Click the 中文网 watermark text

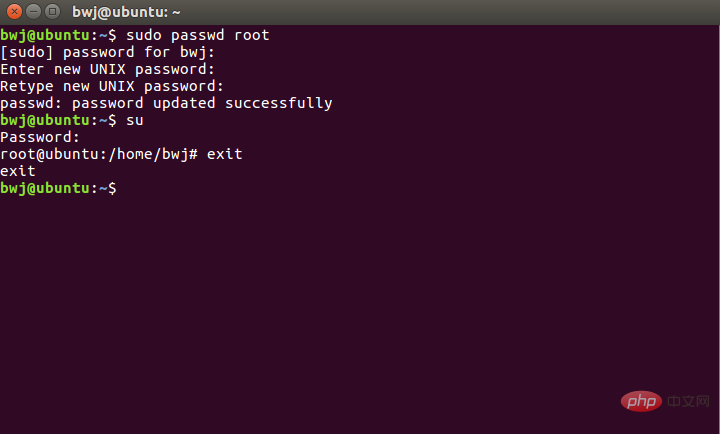(x=689, y=402)
